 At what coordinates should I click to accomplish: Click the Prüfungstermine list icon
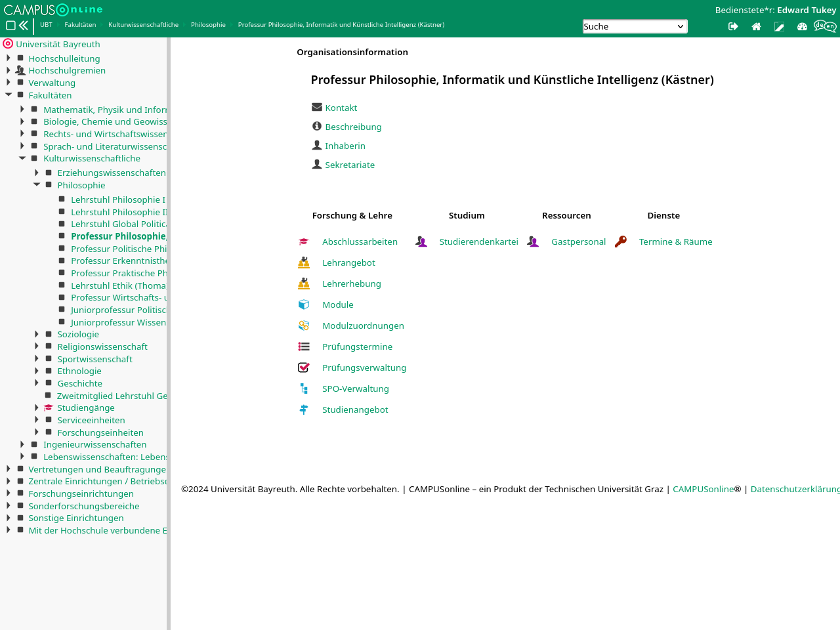[304, 346]
